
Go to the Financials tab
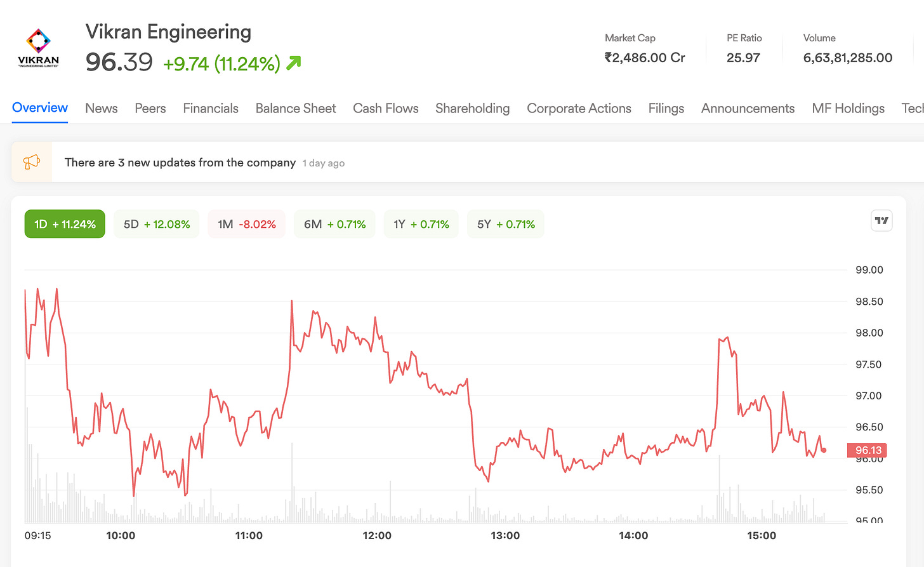(x=211, y=109)
